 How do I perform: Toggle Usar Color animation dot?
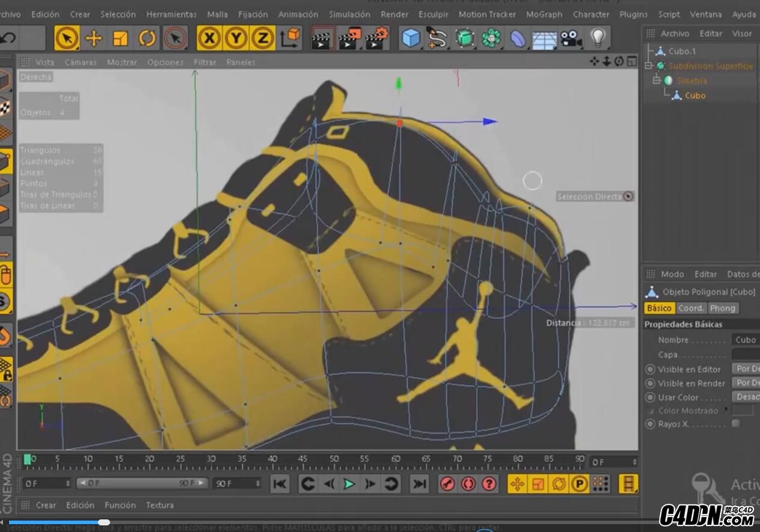(x=650, y=397)
